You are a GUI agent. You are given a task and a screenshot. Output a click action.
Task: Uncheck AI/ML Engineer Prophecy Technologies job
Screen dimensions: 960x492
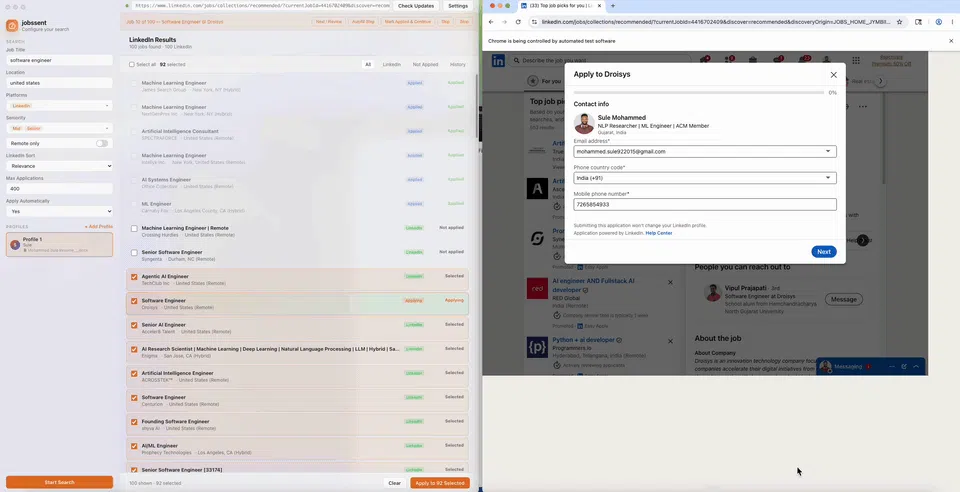pos(134,446)
